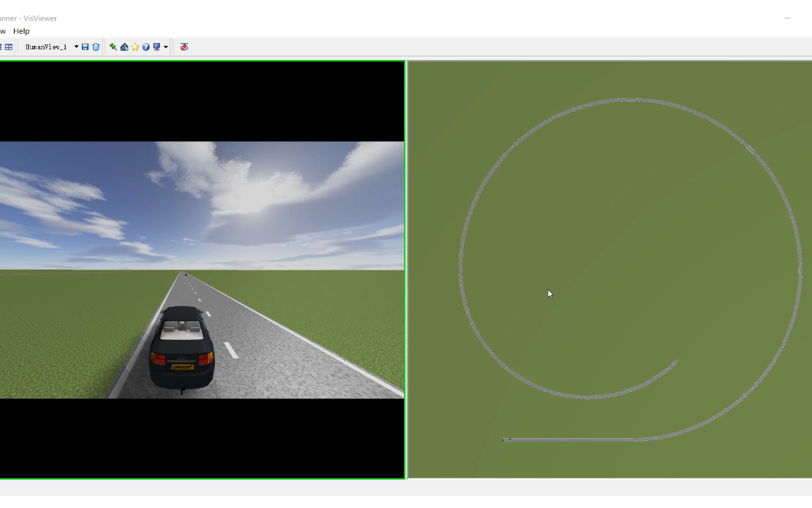The height and width of the screenshot is (508, 812).
Task: Select the split-layout grid icon
Action: pos(9,47)
